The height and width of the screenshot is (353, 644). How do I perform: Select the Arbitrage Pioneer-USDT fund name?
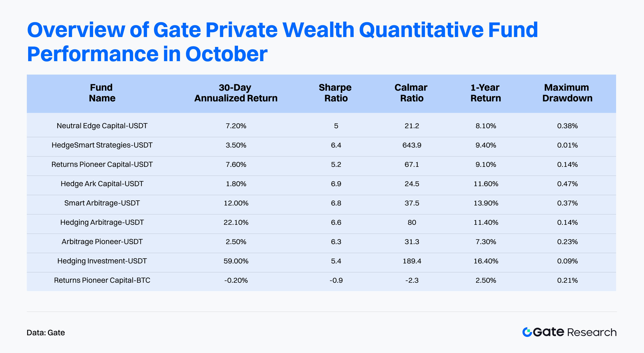tap(102, 242)
